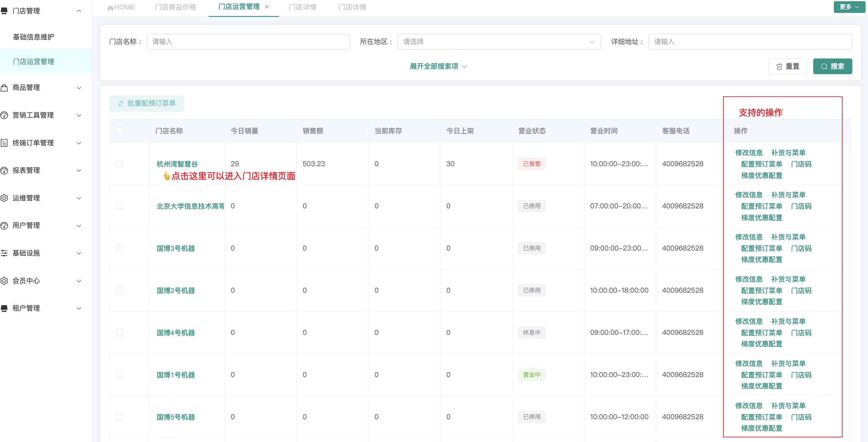This screenshot has width=868, height=442.
Task: Focus the 详细地址 input field
Action: [750, 42]
